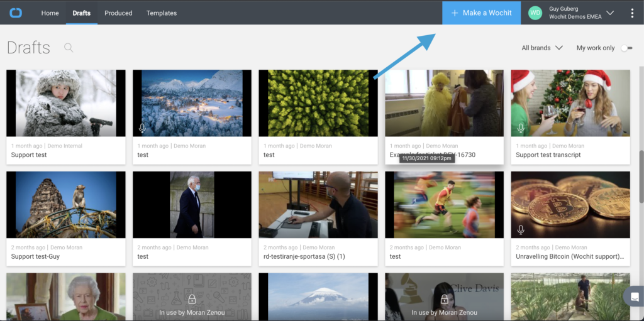Open the greenhouse plants thumbnail
This screenshot has height=321, width=644.
point(570,297)
